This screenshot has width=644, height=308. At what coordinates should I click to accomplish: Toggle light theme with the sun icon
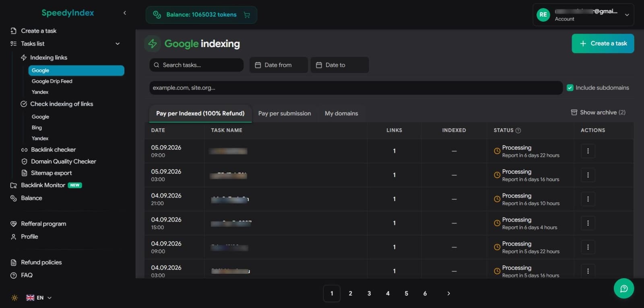coord(14,298)
